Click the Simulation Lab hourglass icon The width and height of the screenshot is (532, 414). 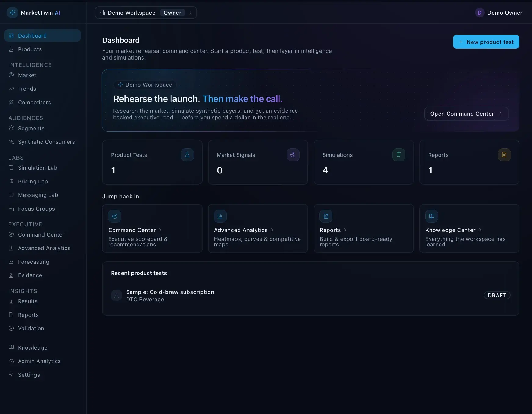pyautogui.click(x=11, y=168)
